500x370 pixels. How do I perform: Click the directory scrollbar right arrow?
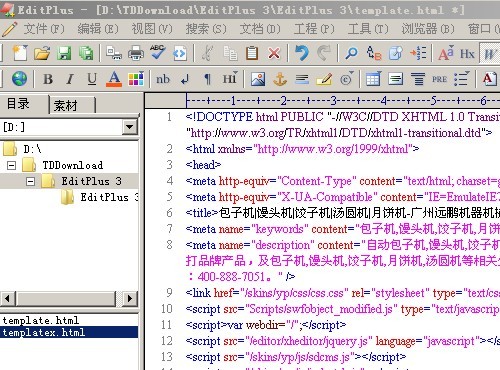[x=129, y=298]
